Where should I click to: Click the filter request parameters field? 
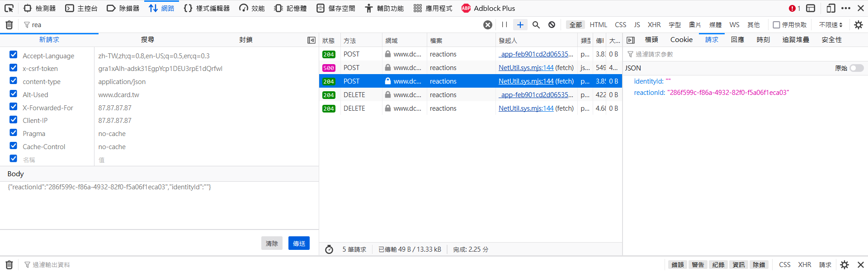point(745,54)
